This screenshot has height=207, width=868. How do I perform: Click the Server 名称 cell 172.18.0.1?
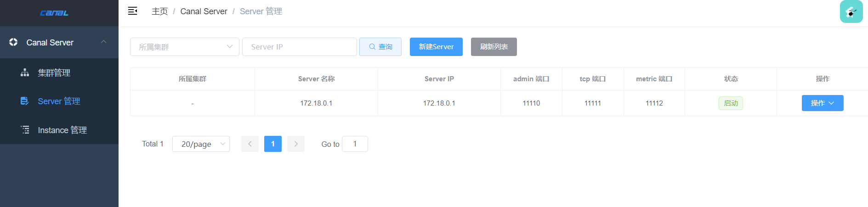coord(316,103)
